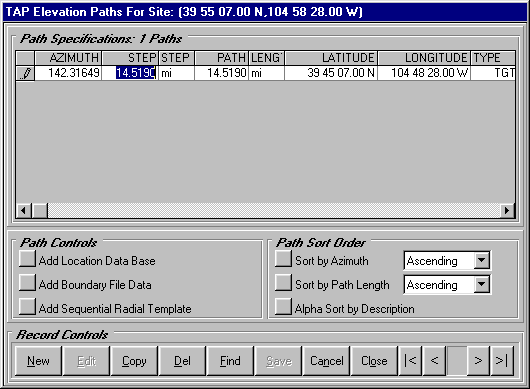Image resolution: width=530 pixels, height=389 pixels.
Task: Click the Cancel button
Action: [x=327, y=361]
